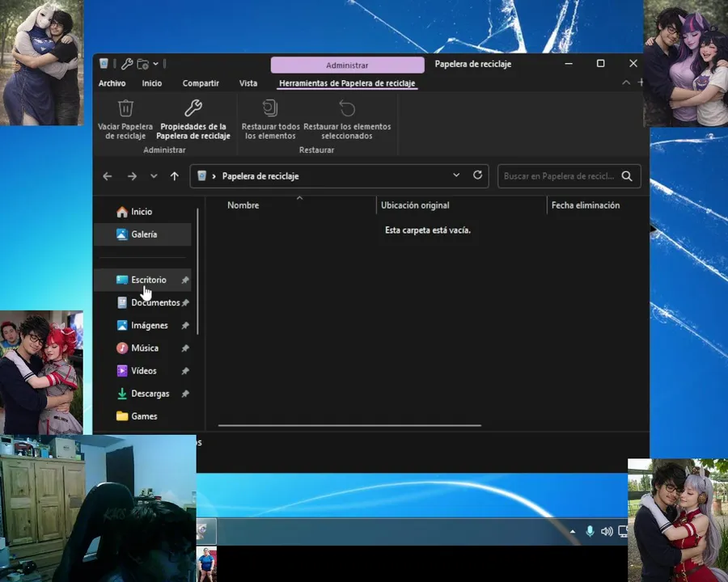Click the Administrar contextual tab header
The height and width of the screenshot is (582, 728).
(x=347, y=65)
